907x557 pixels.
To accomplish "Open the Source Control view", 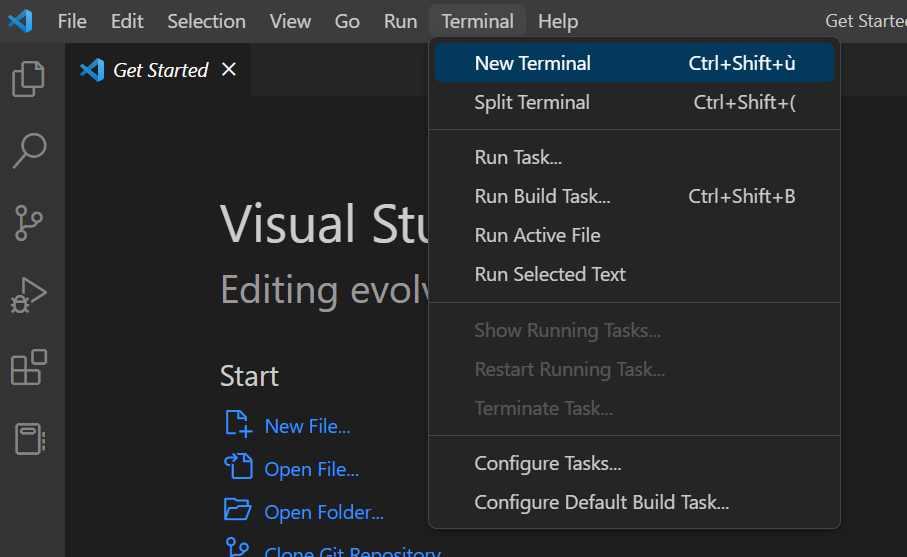I will [x=28, y=223].
